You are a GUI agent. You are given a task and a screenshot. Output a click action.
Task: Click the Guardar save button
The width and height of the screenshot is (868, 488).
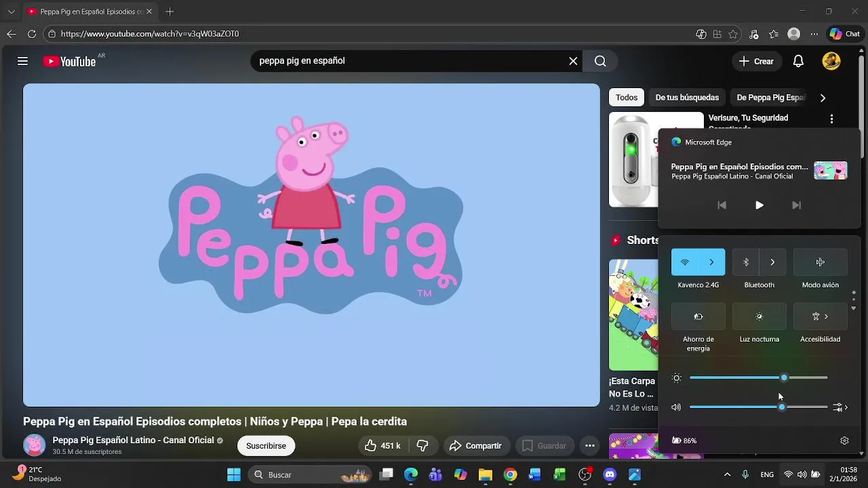(x=545, y=446)
